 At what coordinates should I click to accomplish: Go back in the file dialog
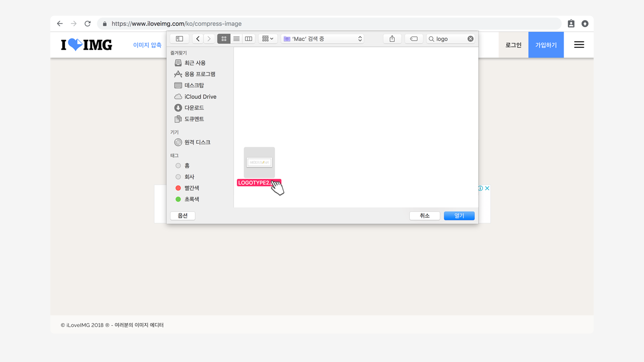[x=198, y=39]
